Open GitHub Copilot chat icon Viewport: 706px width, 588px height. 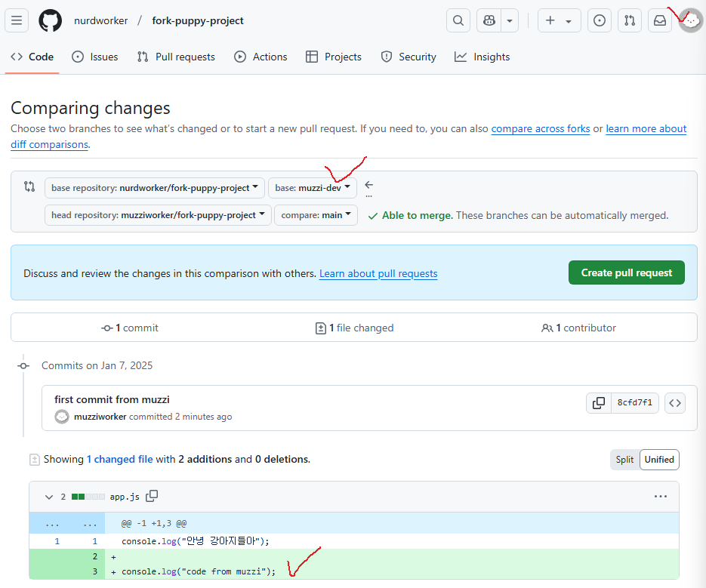click(489, 20)
